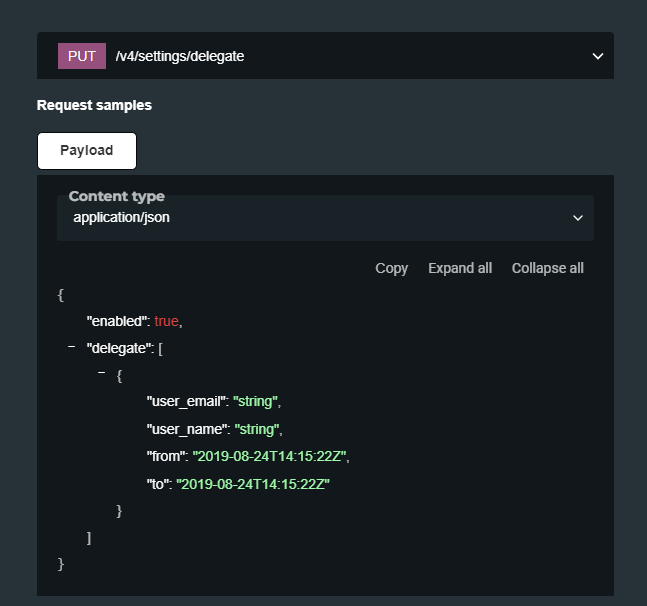Collapse the "delegate" array with minus toggle

pyautogui.click(x=71, y=346)
